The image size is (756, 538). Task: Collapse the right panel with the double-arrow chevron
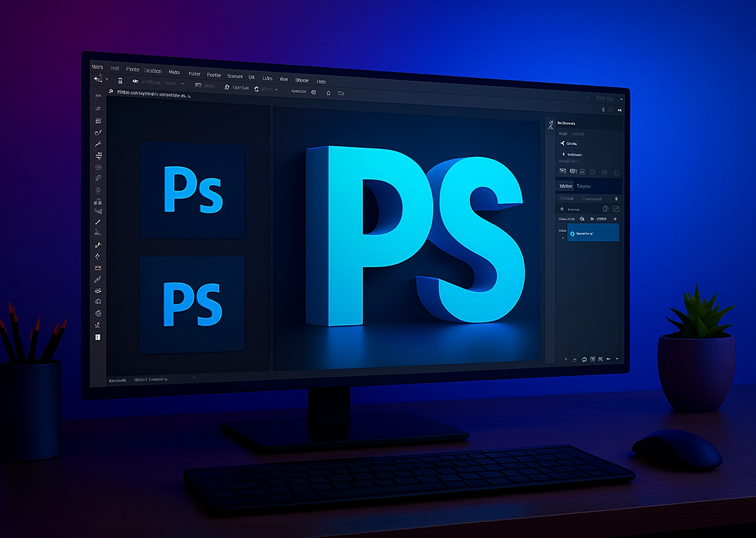click(619, 110)
